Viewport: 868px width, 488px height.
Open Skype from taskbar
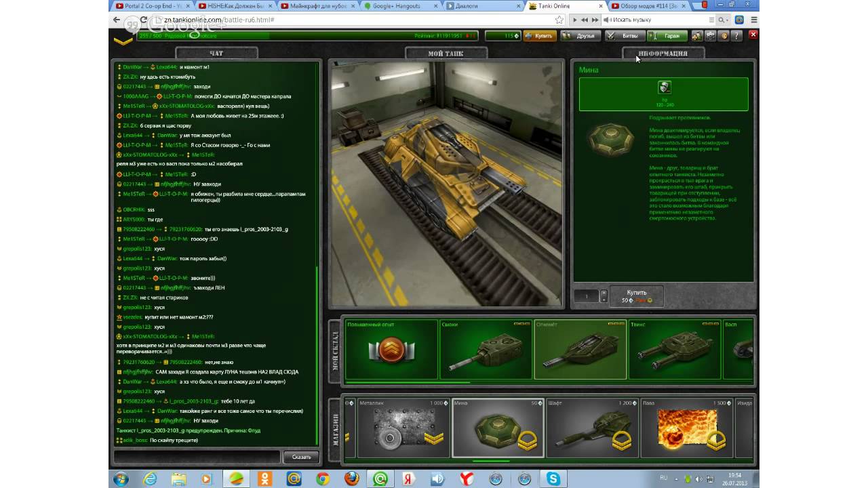tap(553, 479)
